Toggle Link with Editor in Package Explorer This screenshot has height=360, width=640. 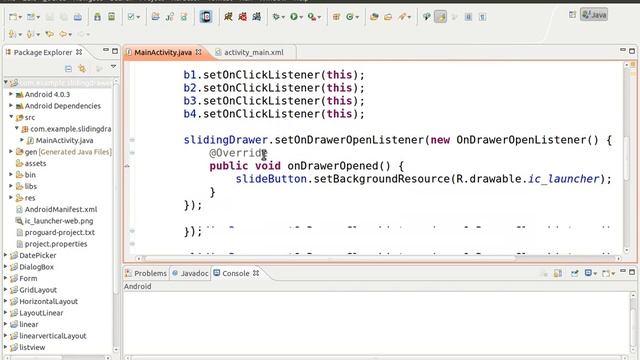[x=82, y=69]
